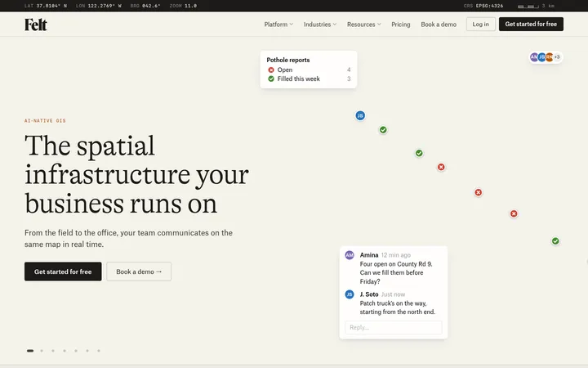Click the JS avatar marker on the map
Image resolution: width=588 pixels, height=368 pixels.
coord(360,115)
